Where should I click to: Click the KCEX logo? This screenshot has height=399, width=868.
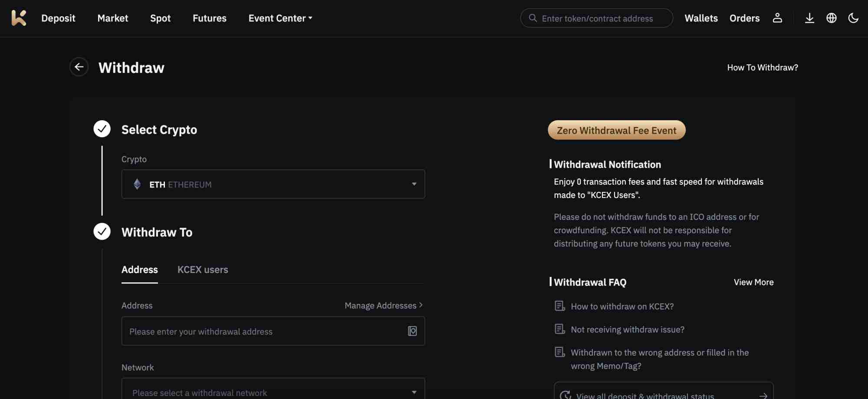[x=18, y=18]
